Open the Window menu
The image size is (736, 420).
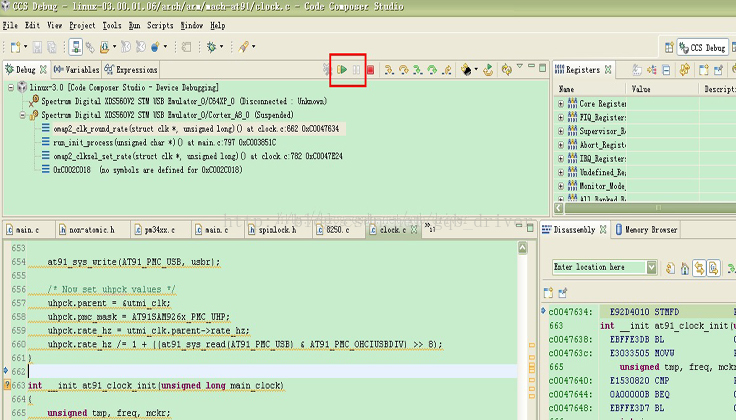tap(192, 25)
